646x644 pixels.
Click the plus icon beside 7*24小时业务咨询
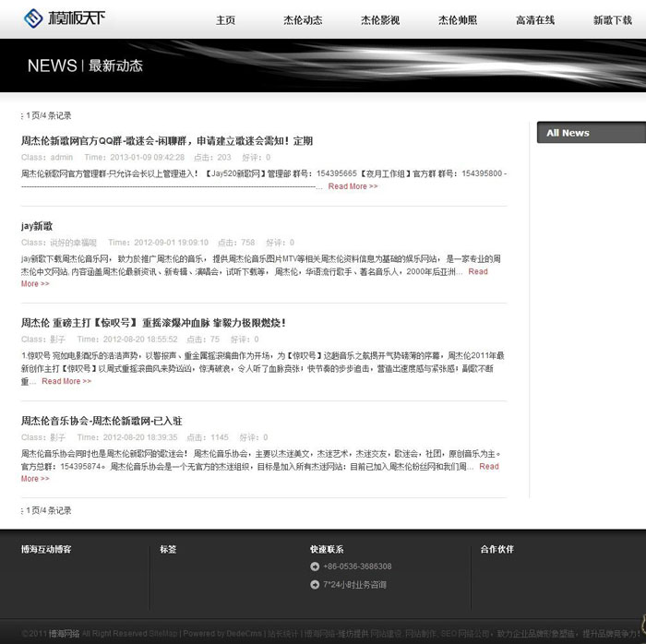tap(315, 585)
